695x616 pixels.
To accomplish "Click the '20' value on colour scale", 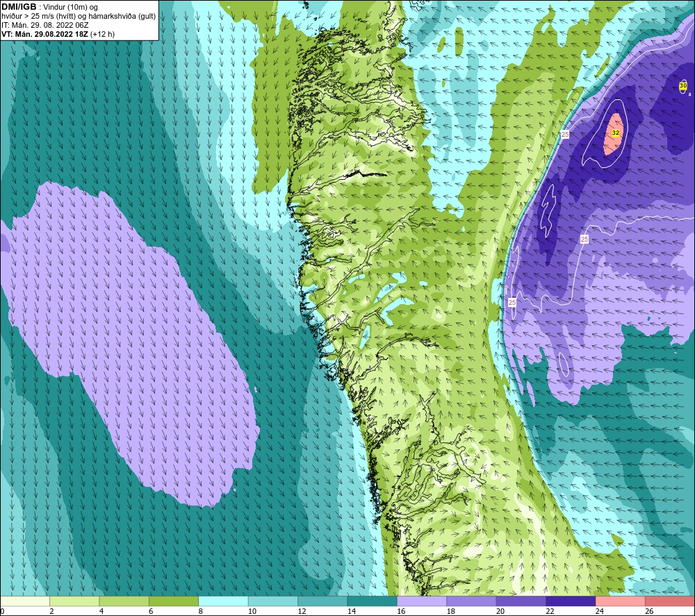I will [500, 611].
